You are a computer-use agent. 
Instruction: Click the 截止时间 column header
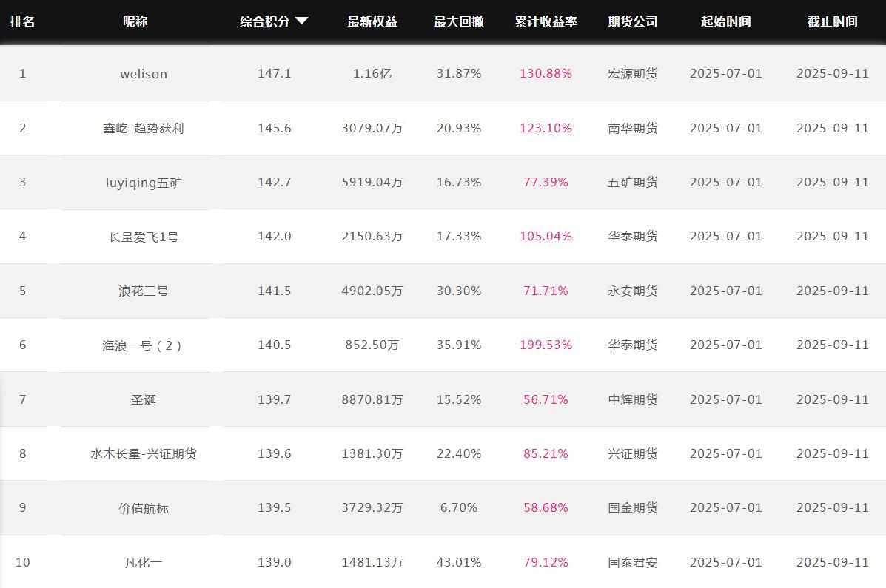pyautogui.click(x=832, y=21)
